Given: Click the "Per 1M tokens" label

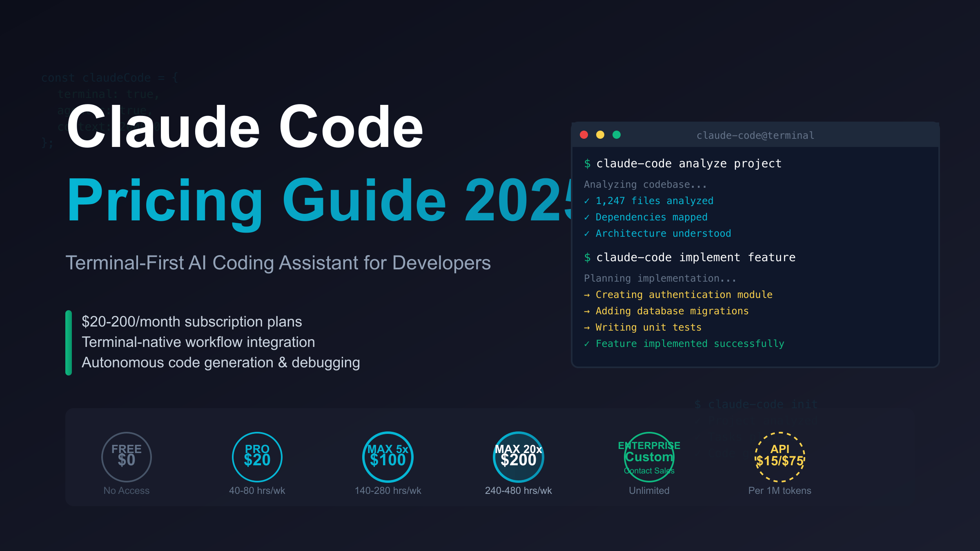Looking at the screenshot, I should pos(780,491).
